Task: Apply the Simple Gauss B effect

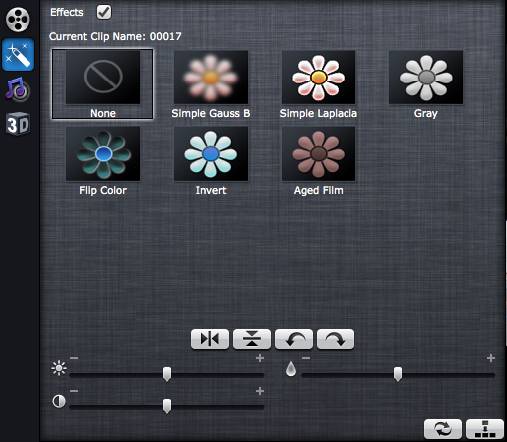Action: [x=211, y=84]
